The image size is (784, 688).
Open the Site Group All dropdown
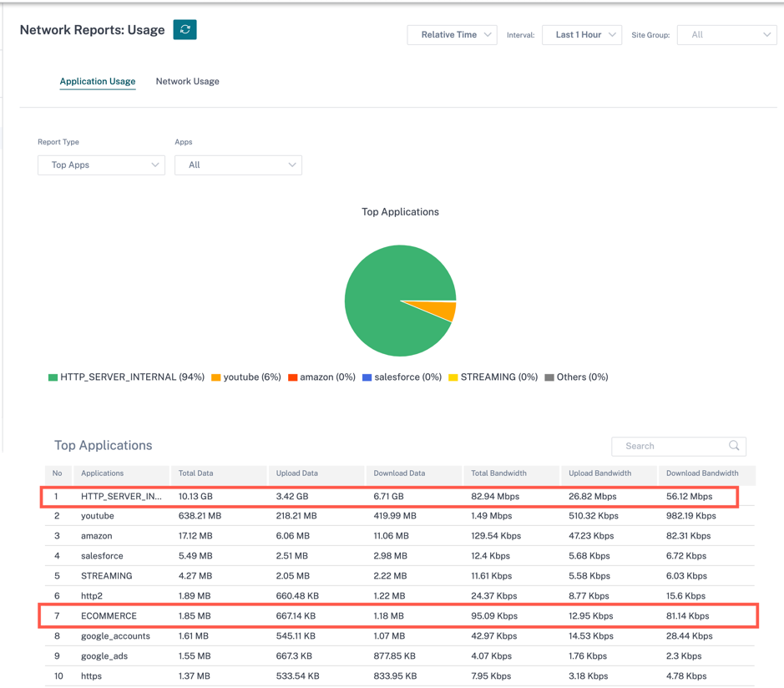[726, 35]
